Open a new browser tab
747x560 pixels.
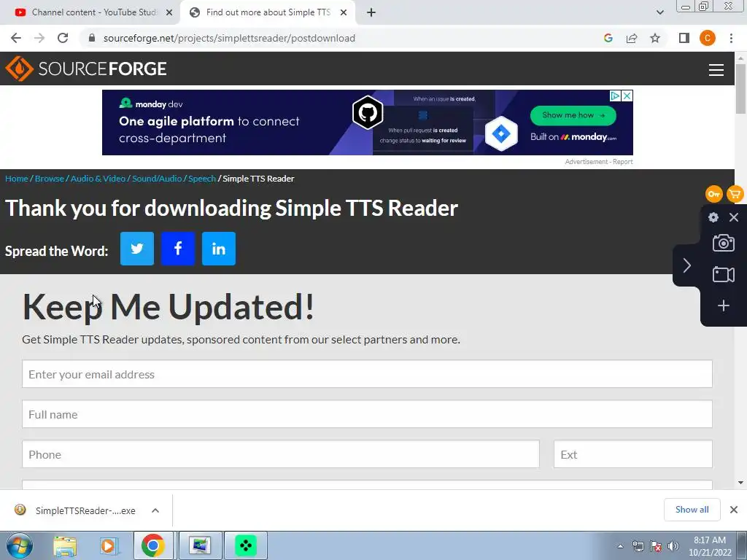[x=371, y=12]
